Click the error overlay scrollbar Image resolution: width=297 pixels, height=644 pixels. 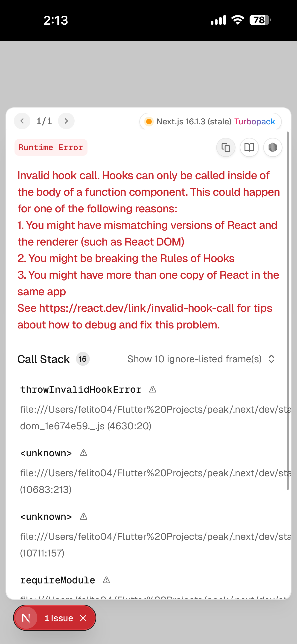(x=288, y=310)
